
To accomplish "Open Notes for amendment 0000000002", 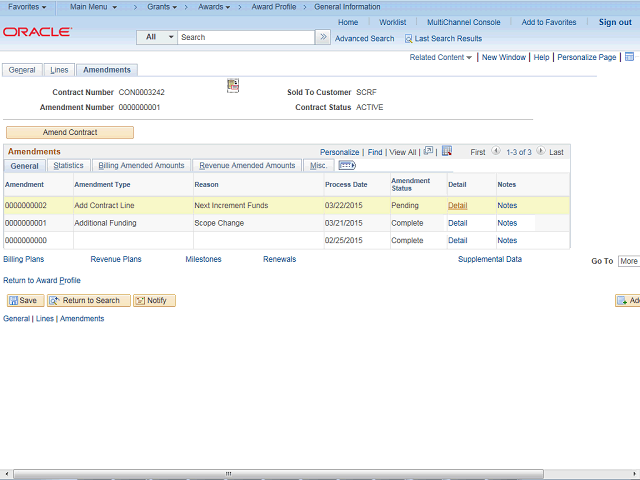I will tap(507, 205).
